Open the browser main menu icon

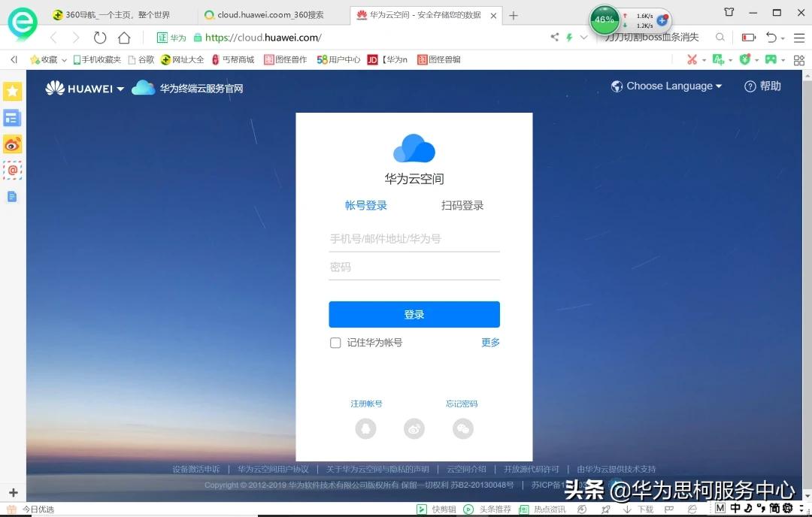pyautogui.click(x=799, y=38)
